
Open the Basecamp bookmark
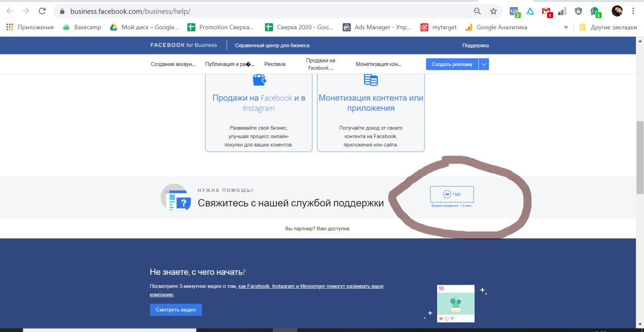[82, 27]
